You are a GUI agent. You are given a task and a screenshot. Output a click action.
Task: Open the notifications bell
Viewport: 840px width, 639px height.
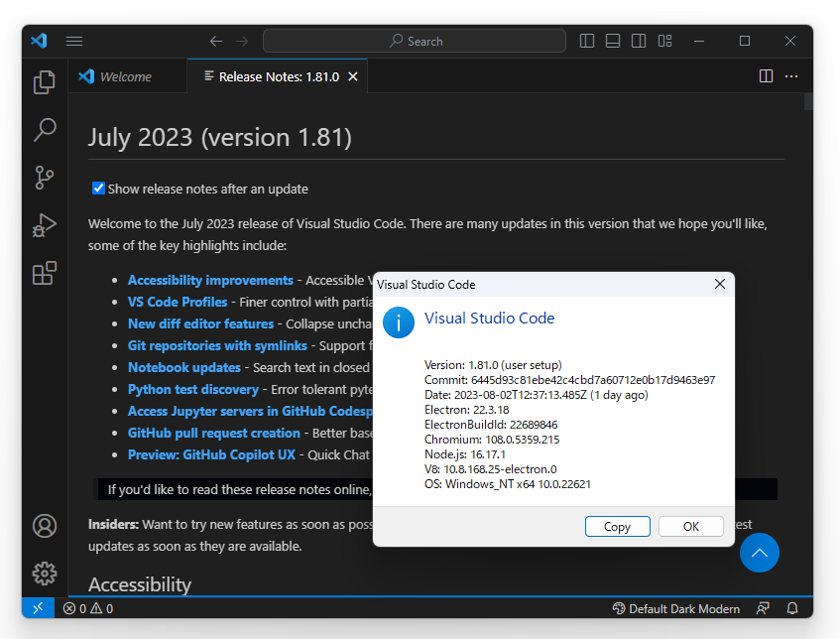click(x=791, y=607)
